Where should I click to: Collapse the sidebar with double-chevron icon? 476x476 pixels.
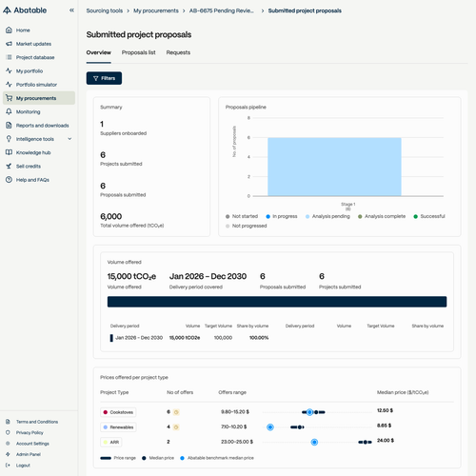(71, 10)
